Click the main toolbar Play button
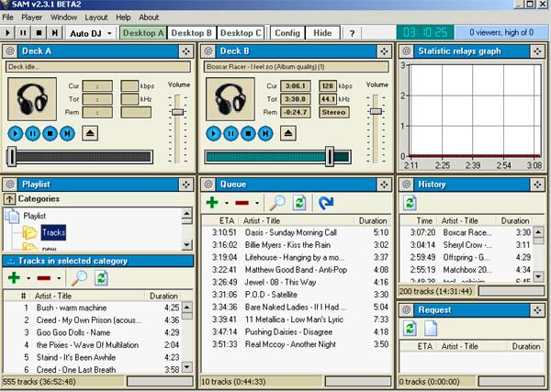Viewport: 551px width, 392px height. pos(7,33)
